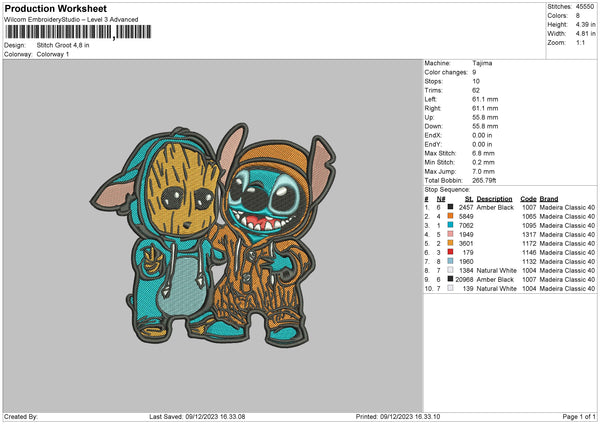This screenshot has height=424, width=600.
Task: Click the black swatch in stop row 1
Action: click(x=450, y=207)
